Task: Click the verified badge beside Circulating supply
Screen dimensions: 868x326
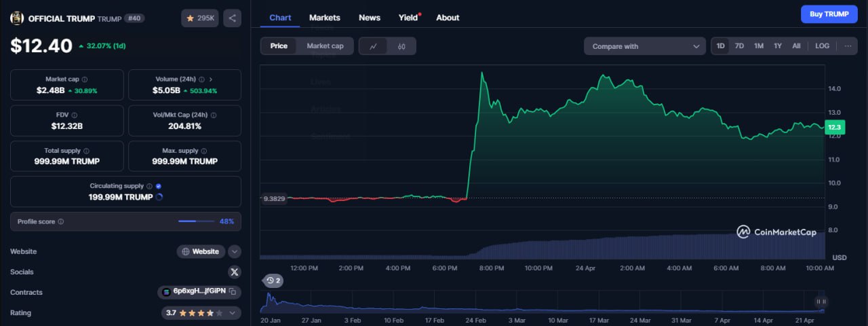Action: [158, 186]
